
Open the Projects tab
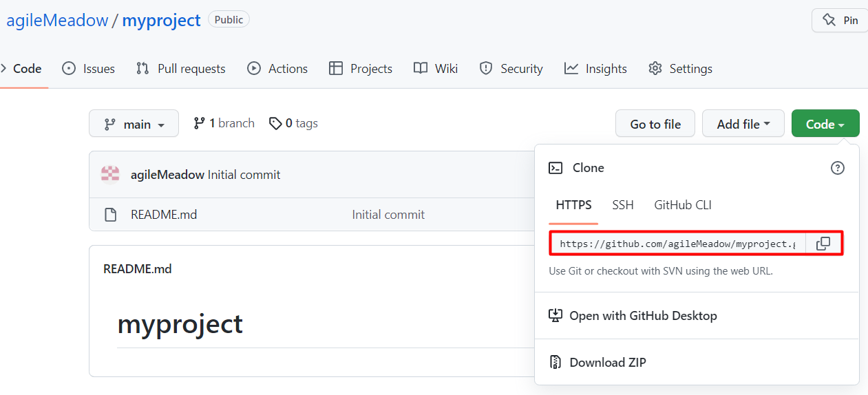click(361, 69)
